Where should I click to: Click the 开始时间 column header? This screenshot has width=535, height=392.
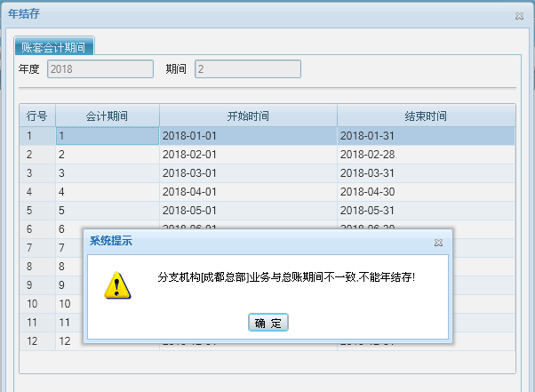pyautogui.click(x=248, y=116)
